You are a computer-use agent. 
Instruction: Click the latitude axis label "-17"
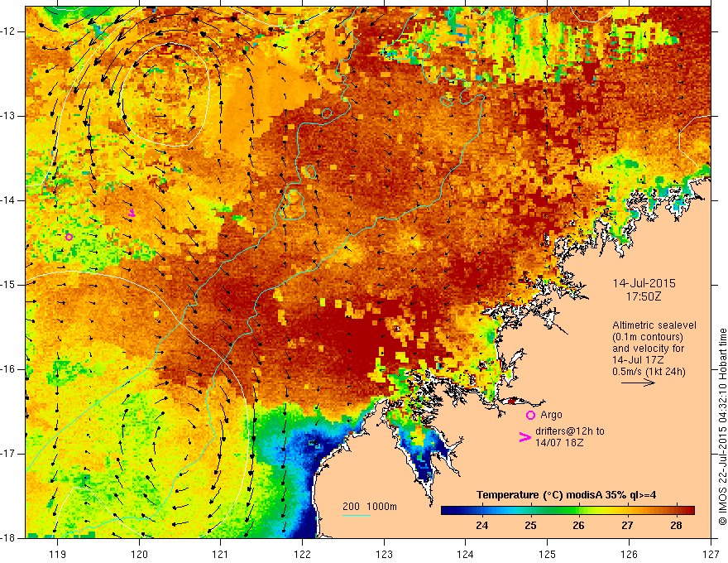[x=8, y=454]
